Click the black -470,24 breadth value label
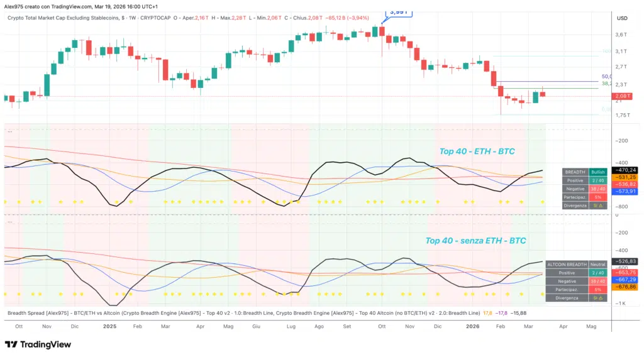644x357 pixels. 625,170
